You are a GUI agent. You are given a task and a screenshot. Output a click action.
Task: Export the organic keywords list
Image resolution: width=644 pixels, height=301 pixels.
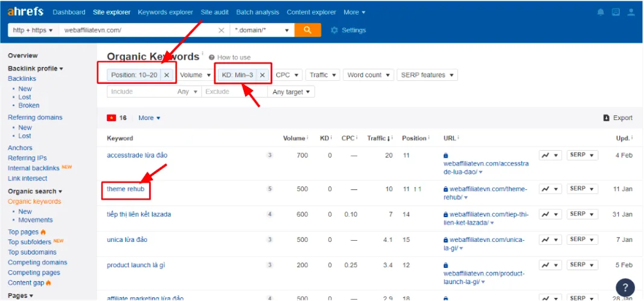coord(618,118)
